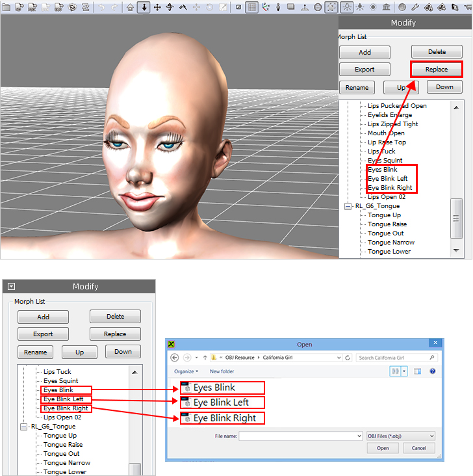Select the Eye Blink Left OBJ file
Screen dimensions: 473x476
(221, 403)
